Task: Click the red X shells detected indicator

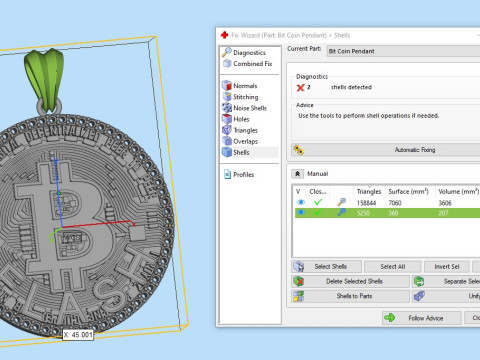Action: (300, 87)
